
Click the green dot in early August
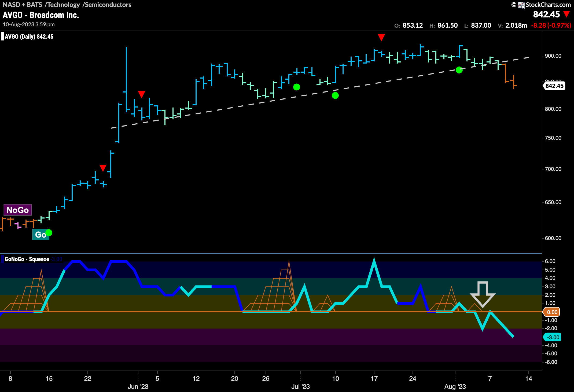[459, 70]
